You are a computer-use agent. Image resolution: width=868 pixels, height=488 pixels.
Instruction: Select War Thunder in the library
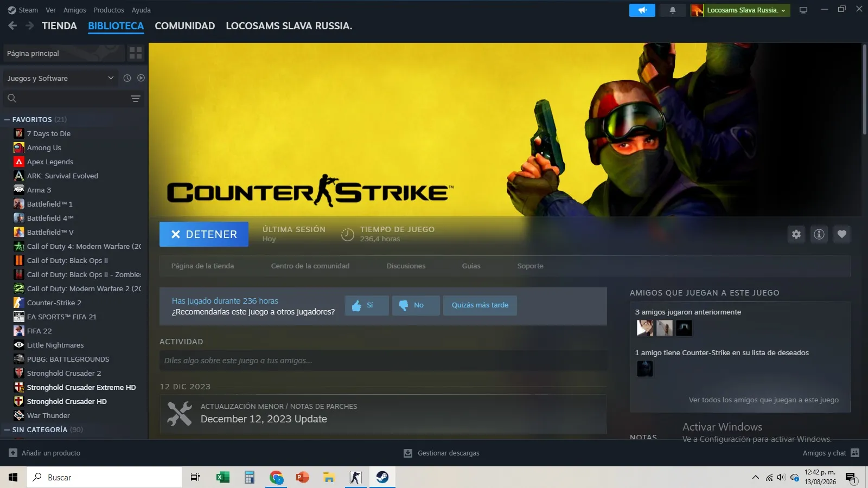[48, 415]
